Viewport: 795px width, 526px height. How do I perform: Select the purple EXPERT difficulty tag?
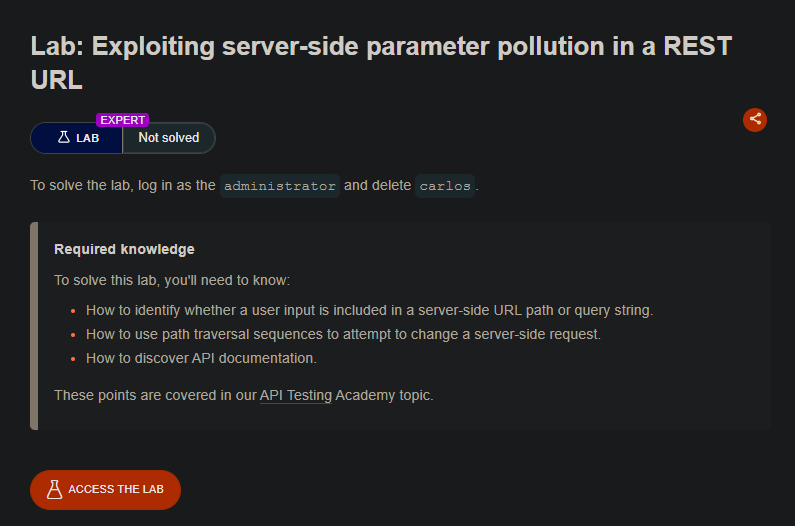point(122,120)
